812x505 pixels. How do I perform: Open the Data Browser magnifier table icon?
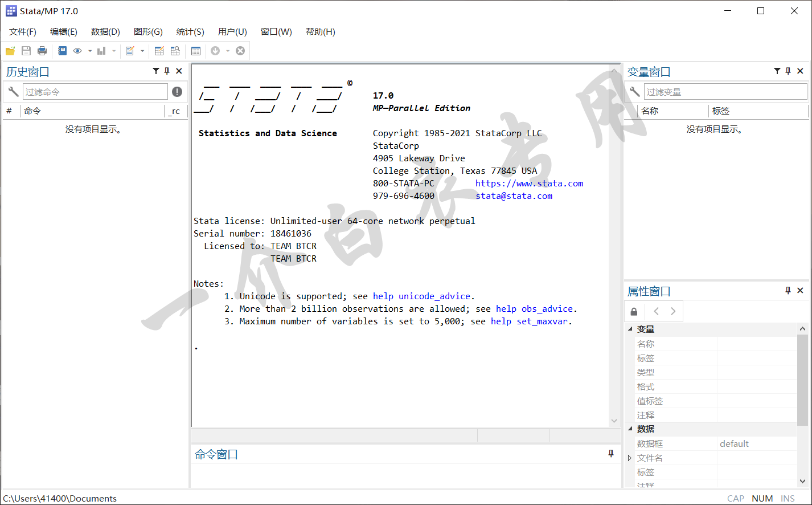[175, 51]
